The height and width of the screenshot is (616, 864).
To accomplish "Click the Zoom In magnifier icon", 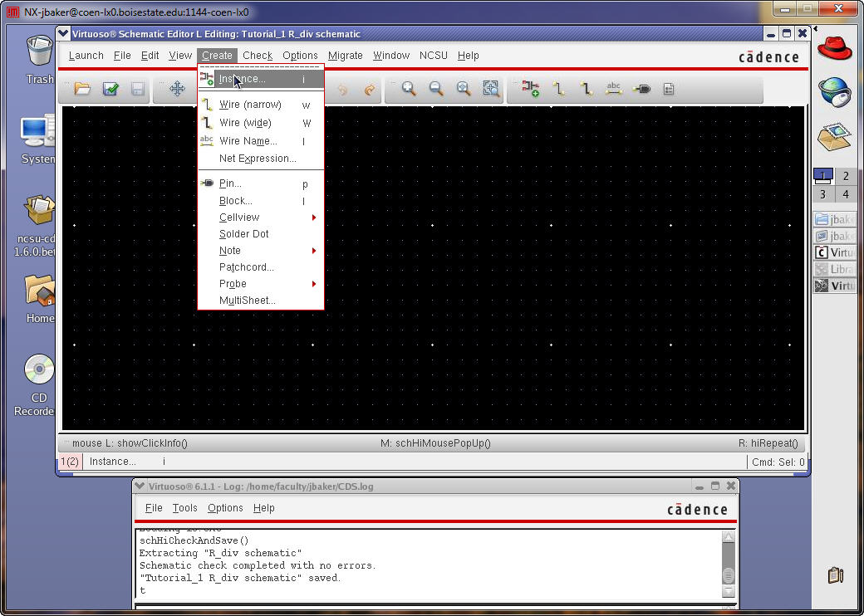I will 409,89.
